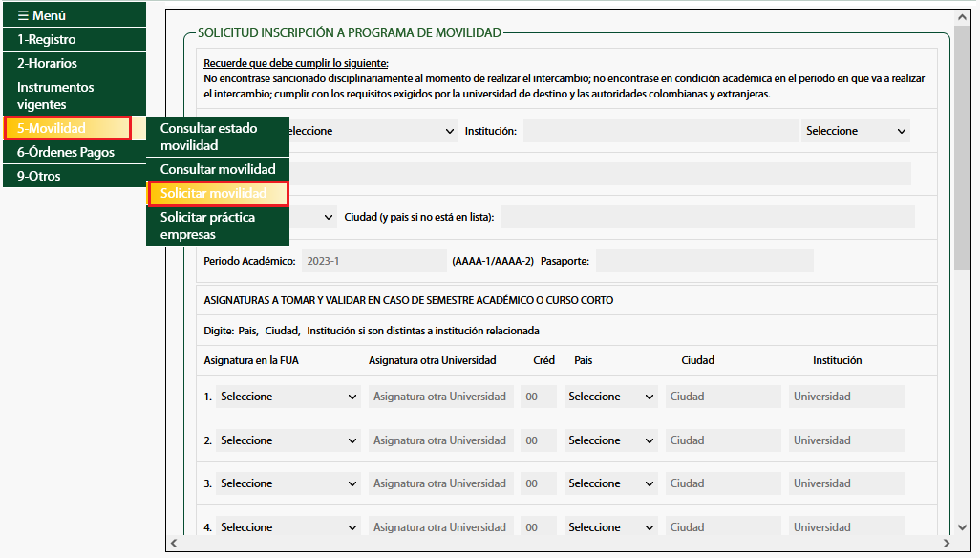The width and height of the screenshot is (980, 558).
Task: Click row 3 Asignatura otra Universidad field
Action: point(440,483)
